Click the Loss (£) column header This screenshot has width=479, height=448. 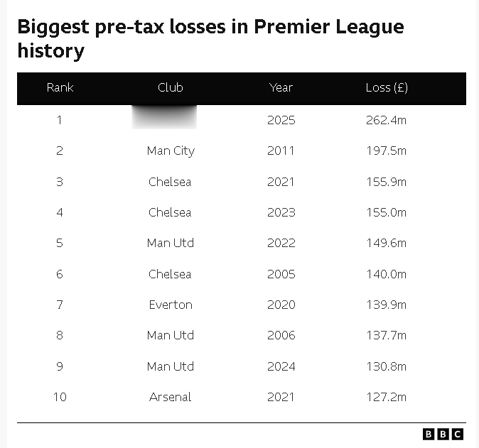[386, 88]
